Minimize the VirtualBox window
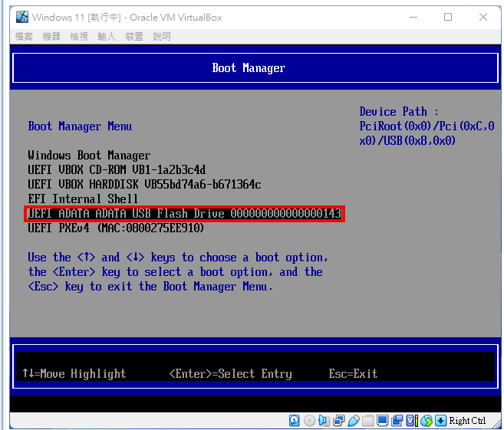 [413, 17]
